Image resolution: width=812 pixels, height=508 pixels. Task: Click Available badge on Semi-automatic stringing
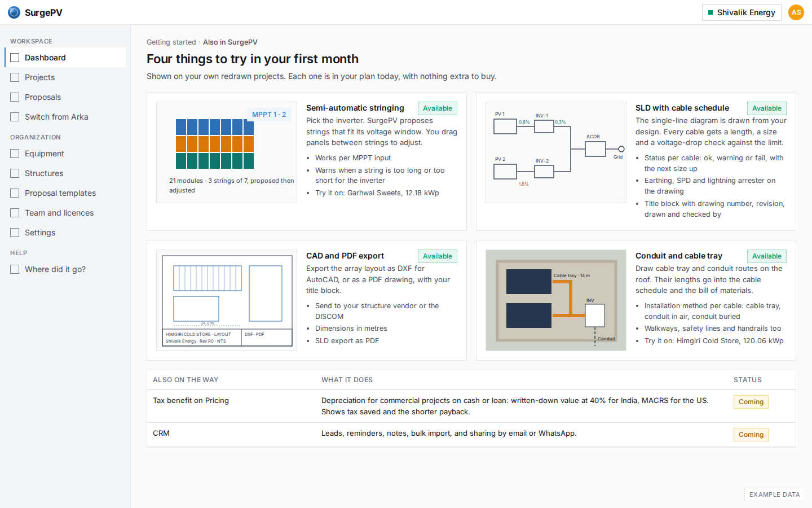click(x=438, y=108)
